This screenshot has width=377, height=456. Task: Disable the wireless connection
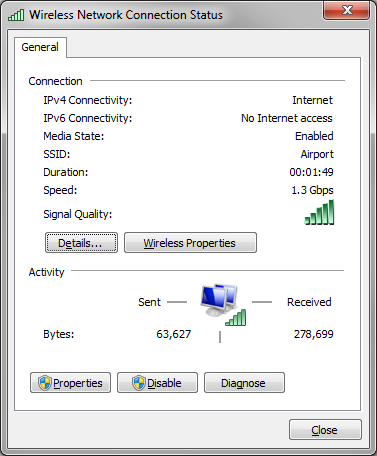[157, 383]
